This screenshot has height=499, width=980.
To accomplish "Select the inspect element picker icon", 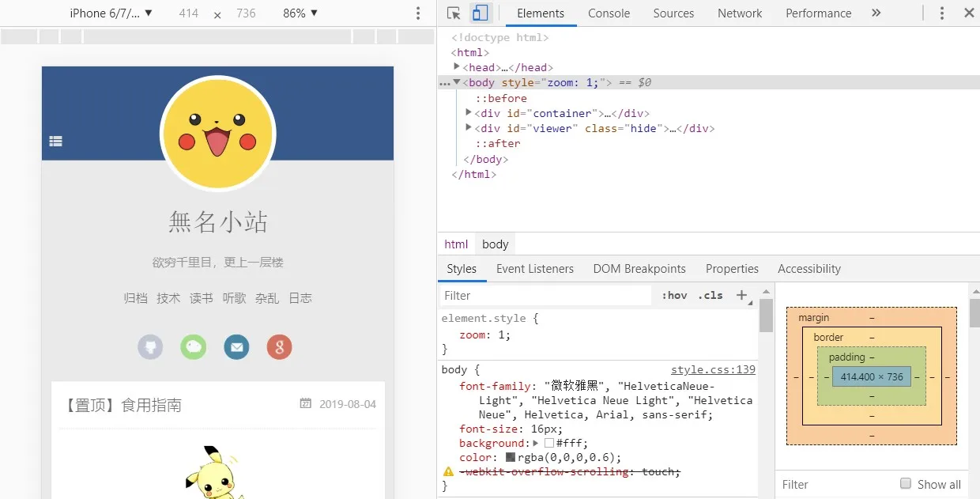I will pyautogui.click(x=454, y=13).
